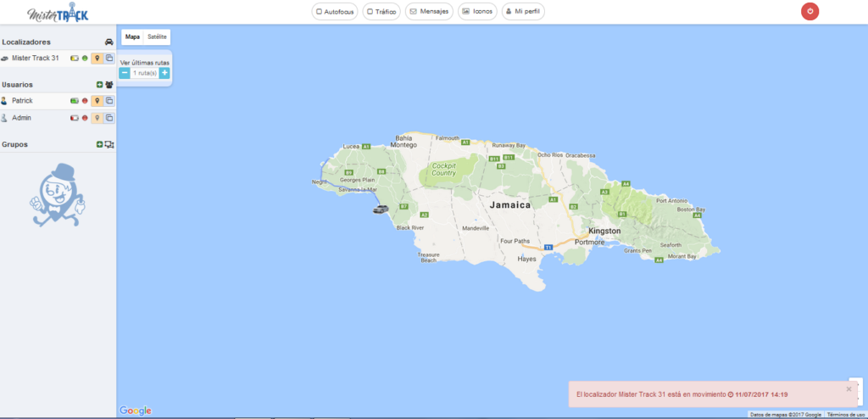
Task: Click the car marker on the map
Action: tap(381, 209)
